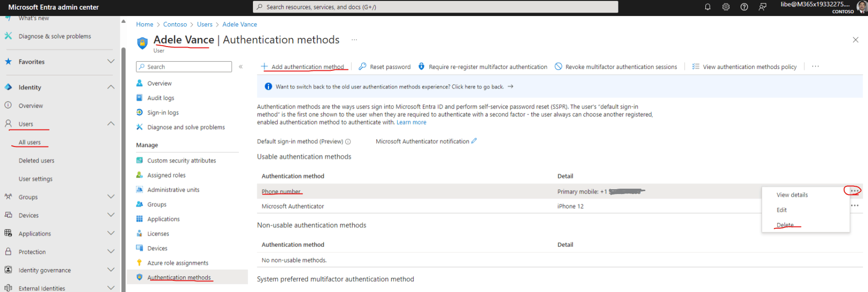Viewport: 868px width, 292px height.
Task: Open User settings in sidebar
Action: (35, 179)
